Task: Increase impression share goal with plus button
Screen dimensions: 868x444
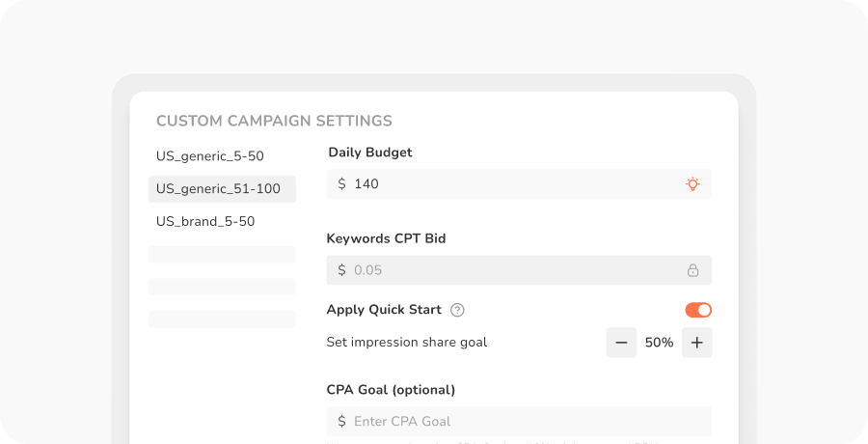Action: tap(696, 343)
